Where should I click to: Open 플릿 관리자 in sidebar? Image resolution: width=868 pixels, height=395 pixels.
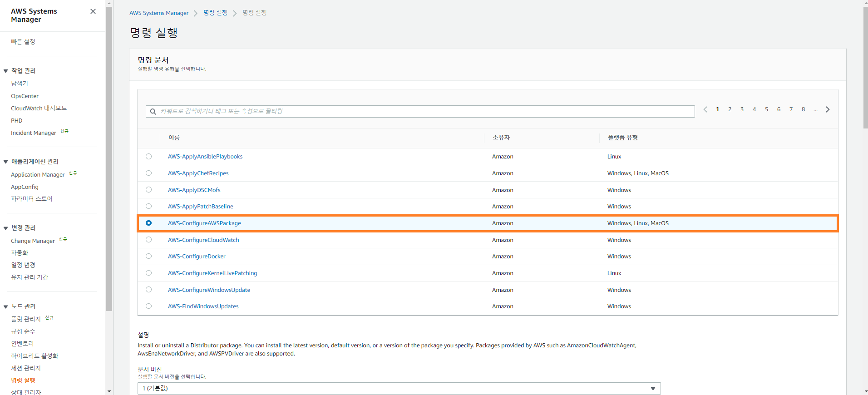pyautogui.click(x=26, y=319)
